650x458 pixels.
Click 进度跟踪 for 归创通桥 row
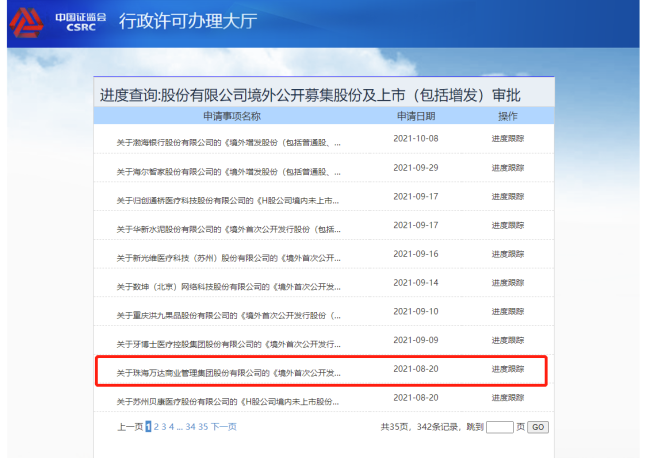508,196
